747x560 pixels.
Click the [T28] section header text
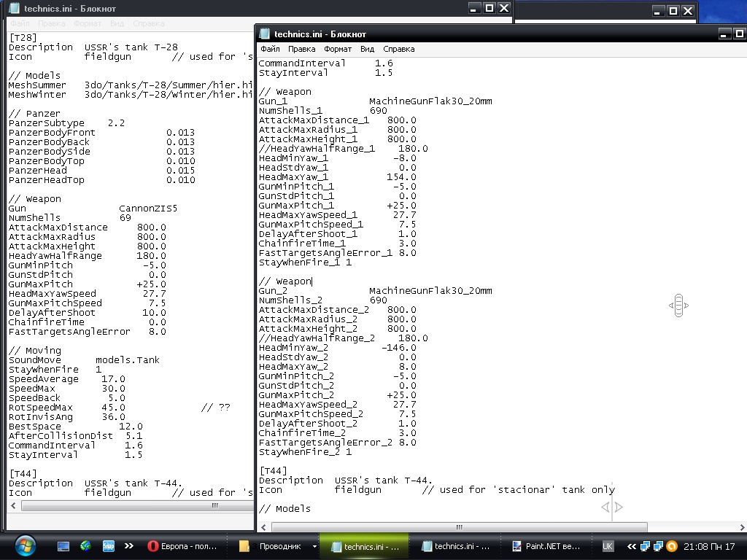pos(23,38)
